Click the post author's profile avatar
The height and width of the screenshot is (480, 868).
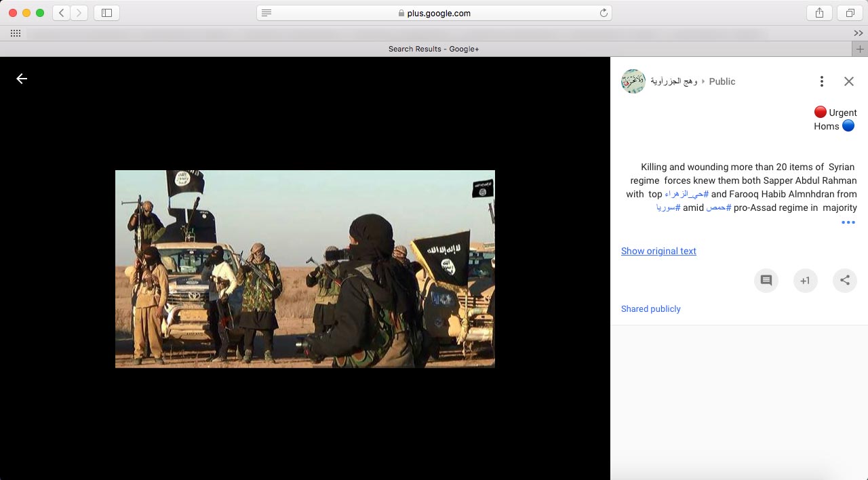633,81
